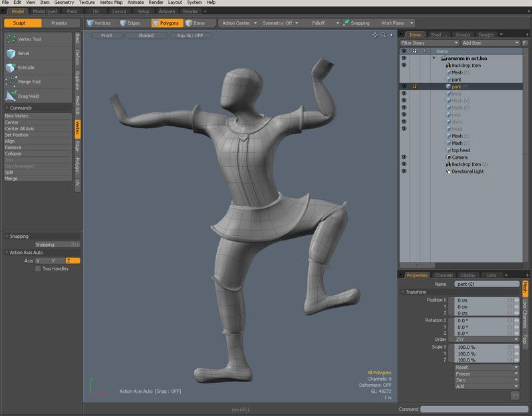This screenshot has height=416, width=532.
Task: Open the Vertex Map menu
Action: click(111, 3)
